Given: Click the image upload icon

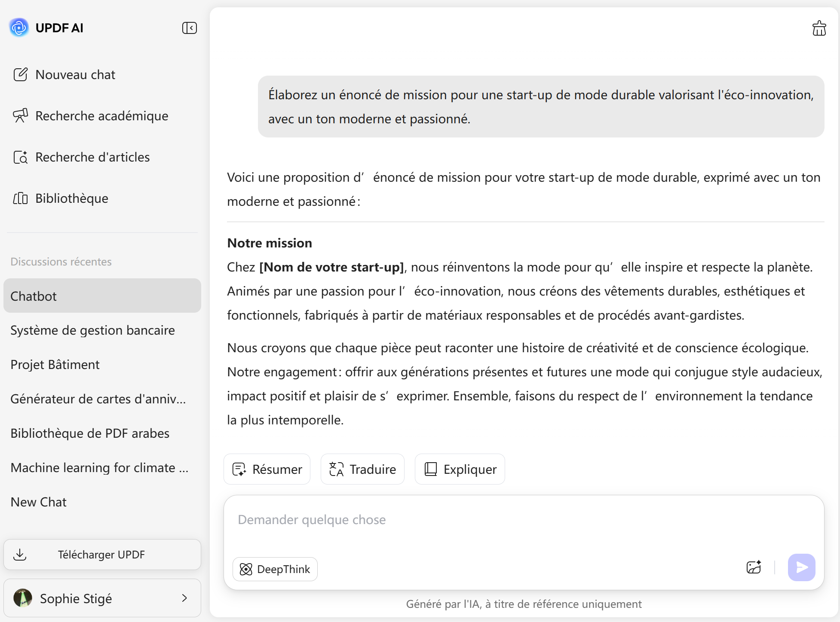Looking at the screenshot, I should coord(754,567).
